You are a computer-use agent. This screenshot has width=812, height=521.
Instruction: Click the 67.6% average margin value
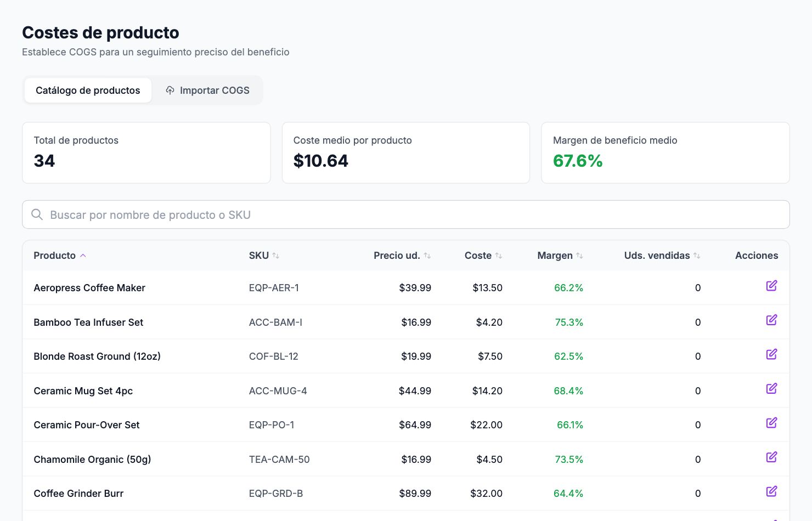pyautogui.click(x=578, y=161)
